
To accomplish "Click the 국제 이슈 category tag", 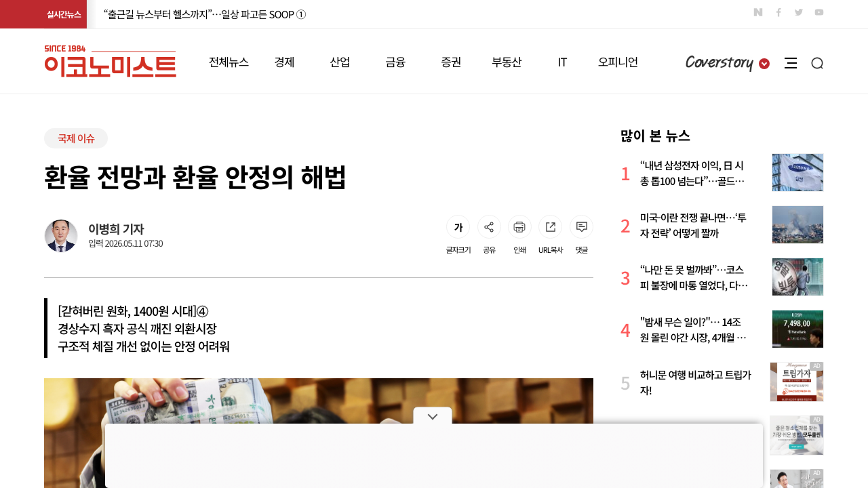I will pos(76,138).
